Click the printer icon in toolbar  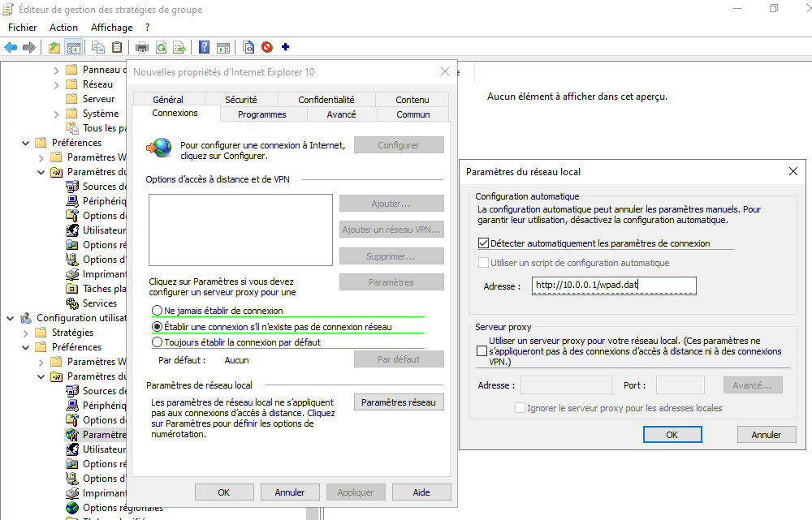(142, 47)
